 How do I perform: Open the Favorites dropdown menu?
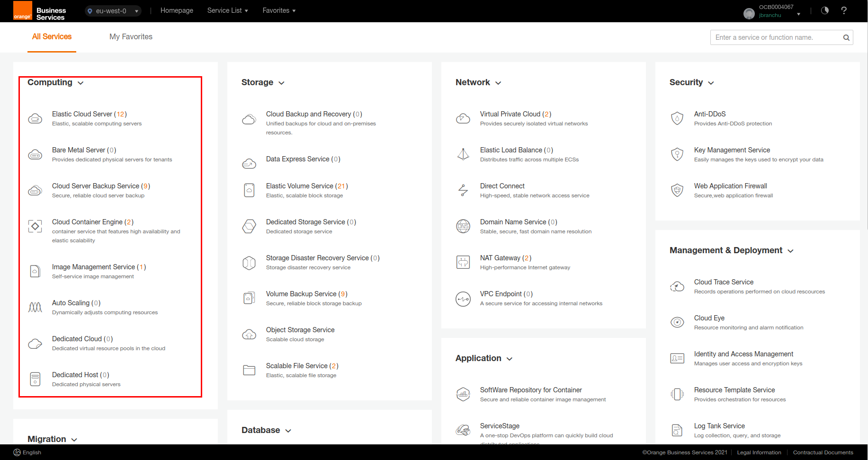tap(279, 10)
